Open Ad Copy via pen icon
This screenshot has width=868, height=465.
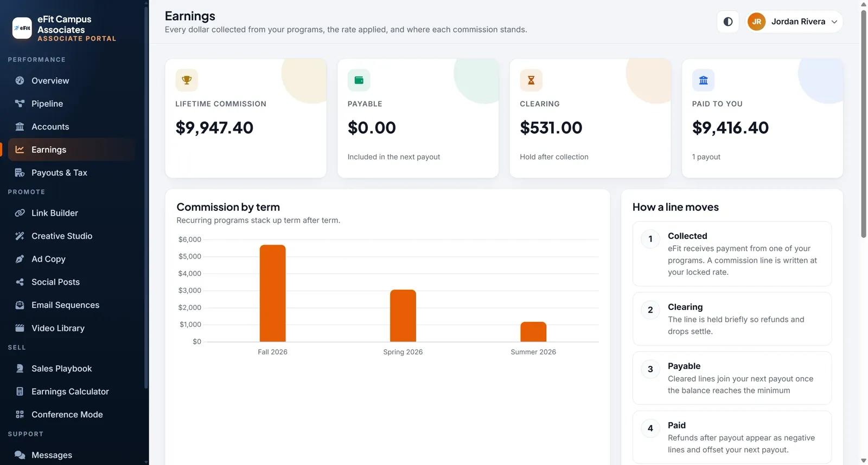[20, 259]
